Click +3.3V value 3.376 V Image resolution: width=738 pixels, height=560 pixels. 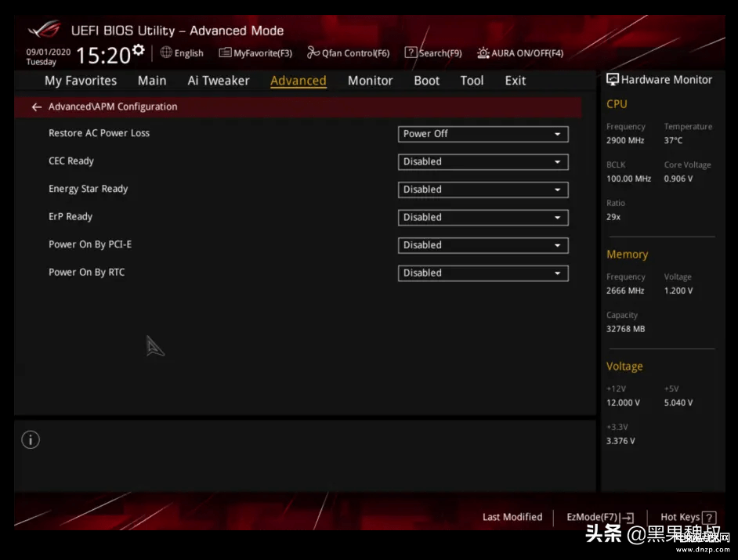[620, 441]
